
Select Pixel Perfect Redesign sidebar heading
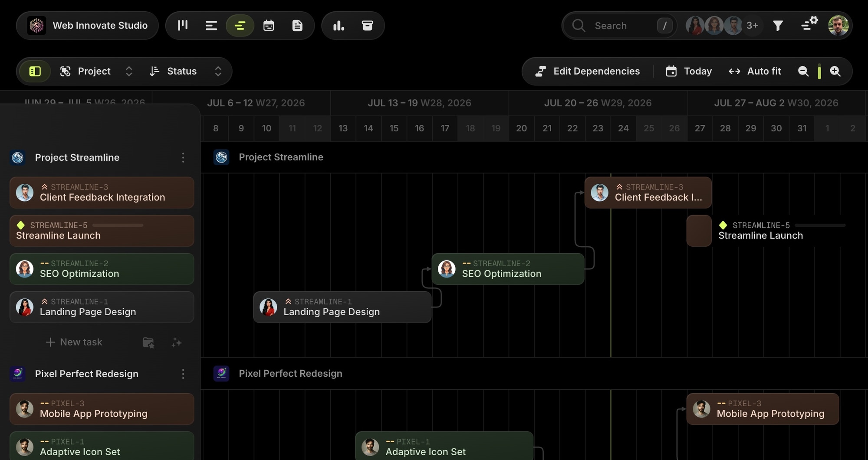click(x=87, y=374)
